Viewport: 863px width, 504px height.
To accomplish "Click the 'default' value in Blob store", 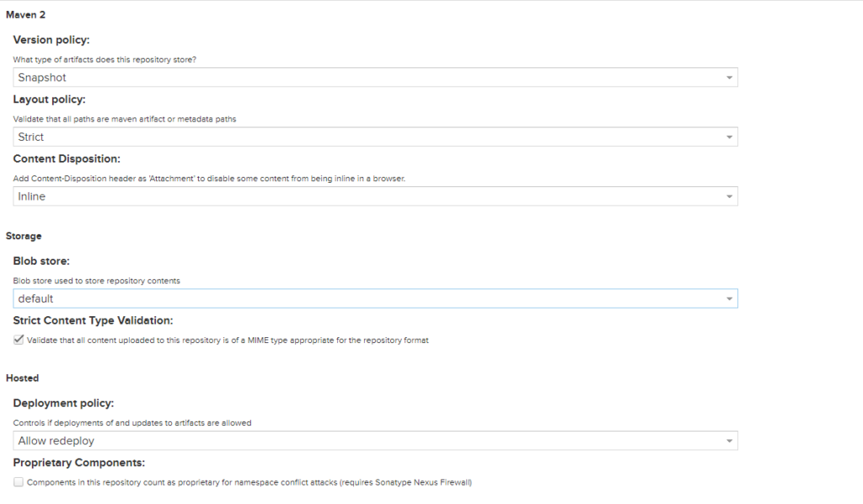I will (35, 298).
